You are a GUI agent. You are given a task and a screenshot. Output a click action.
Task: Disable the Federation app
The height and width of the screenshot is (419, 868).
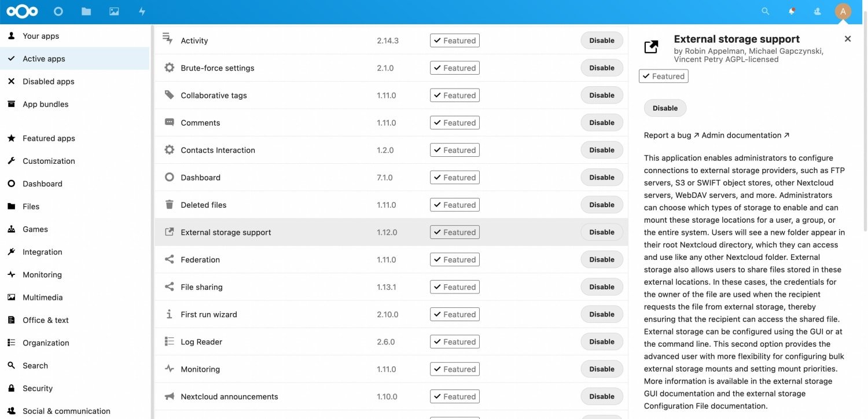[x=602, y=259]
